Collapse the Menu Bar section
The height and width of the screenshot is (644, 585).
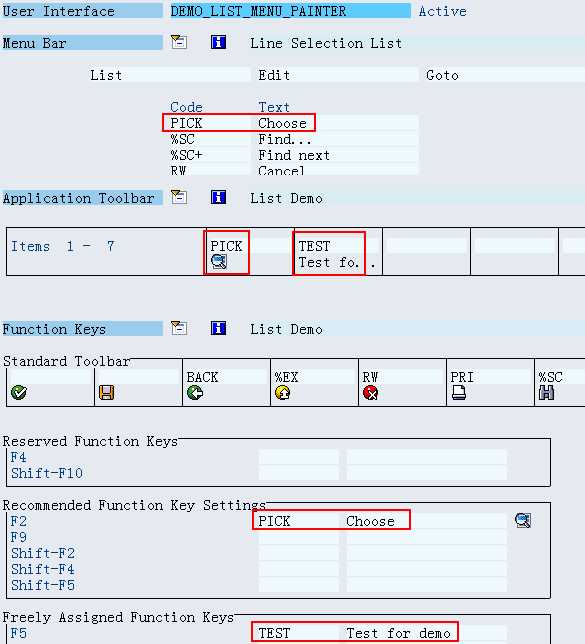[x=179, y=42]
